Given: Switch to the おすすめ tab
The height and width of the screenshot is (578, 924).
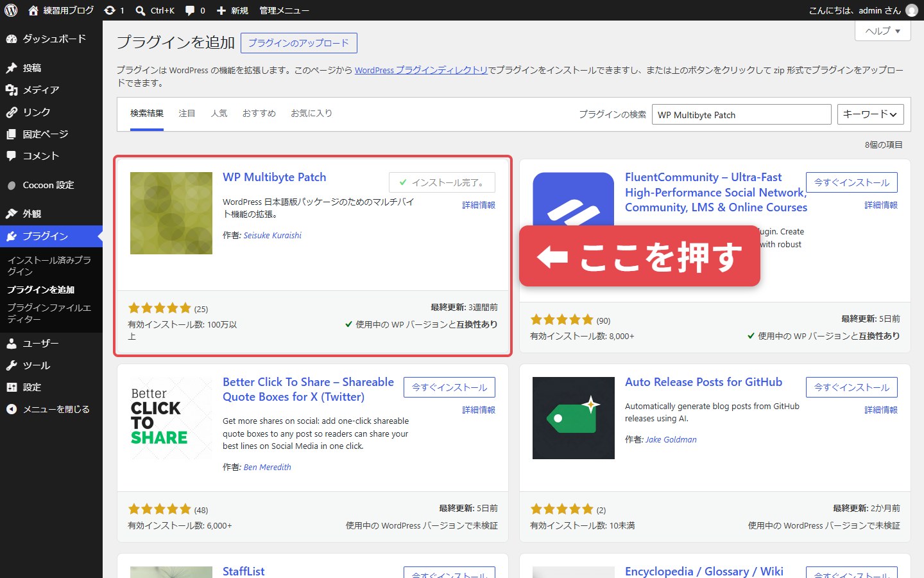Looking at the screenshot, I should pyautogui.click(x=259, y=113).
